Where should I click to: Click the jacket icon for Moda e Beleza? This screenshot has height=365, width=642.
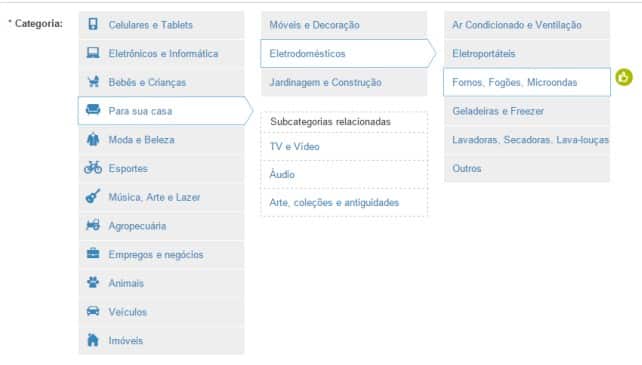pos(93,139)
